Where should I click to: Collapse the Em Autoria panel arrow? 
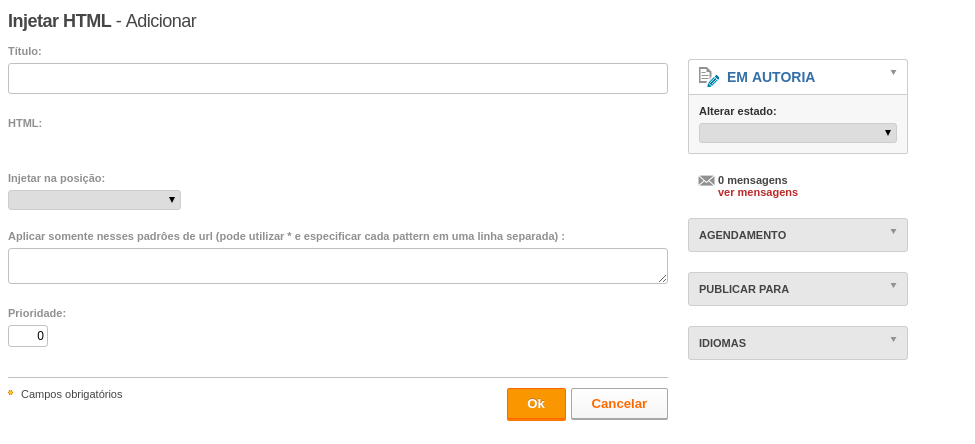pos(894,72)
